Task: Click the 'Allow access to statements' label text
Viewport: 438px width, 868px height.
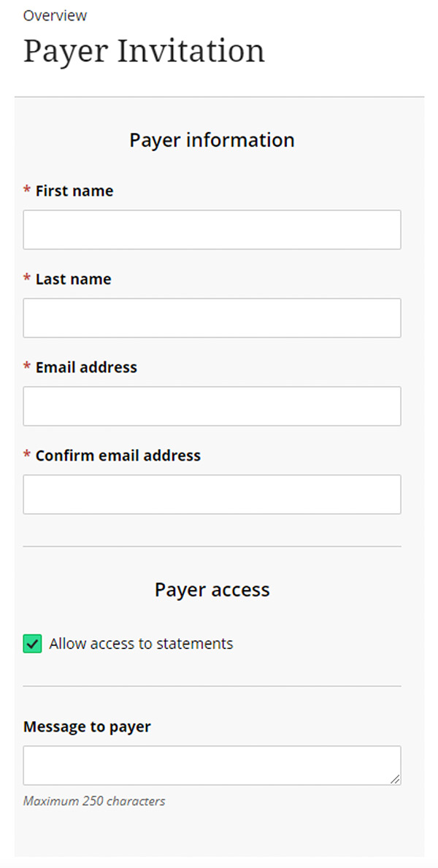Action: 141,644
